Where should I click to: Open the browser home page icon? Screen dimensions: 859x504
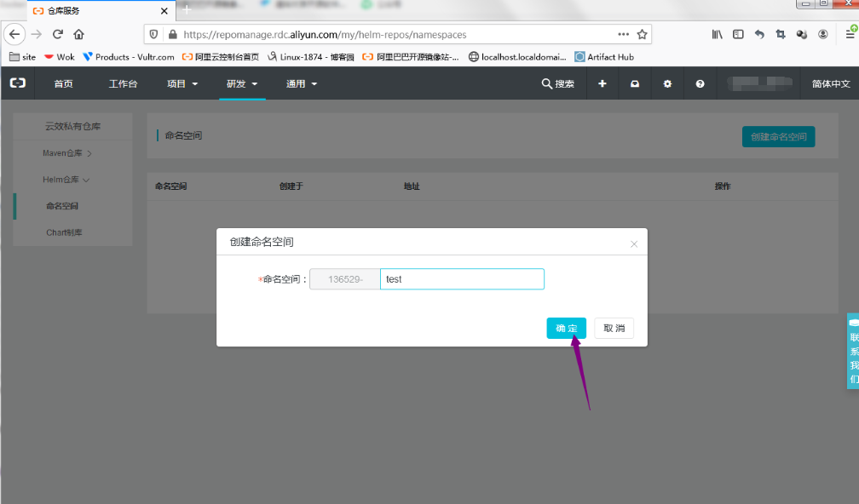[x=79, y=34]
